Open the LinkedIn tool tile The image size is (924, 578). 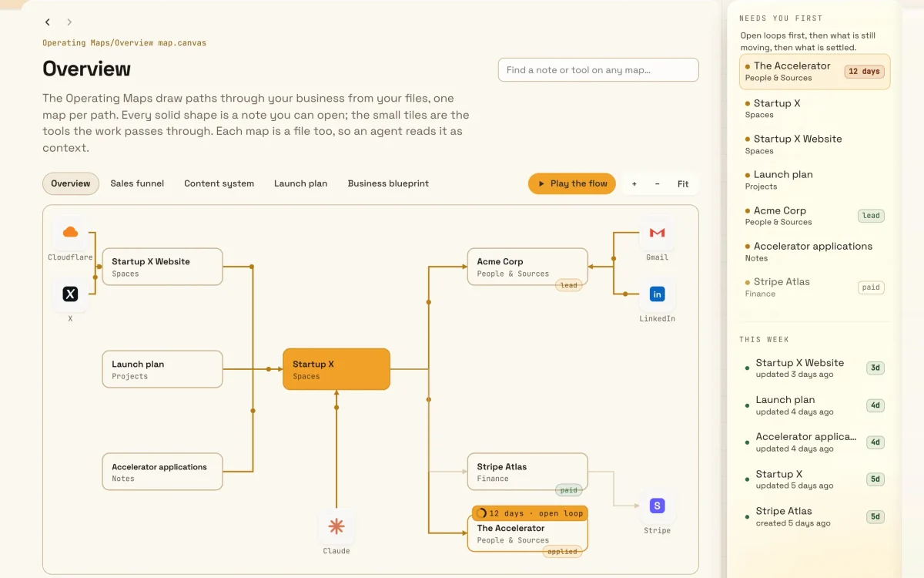657,294
